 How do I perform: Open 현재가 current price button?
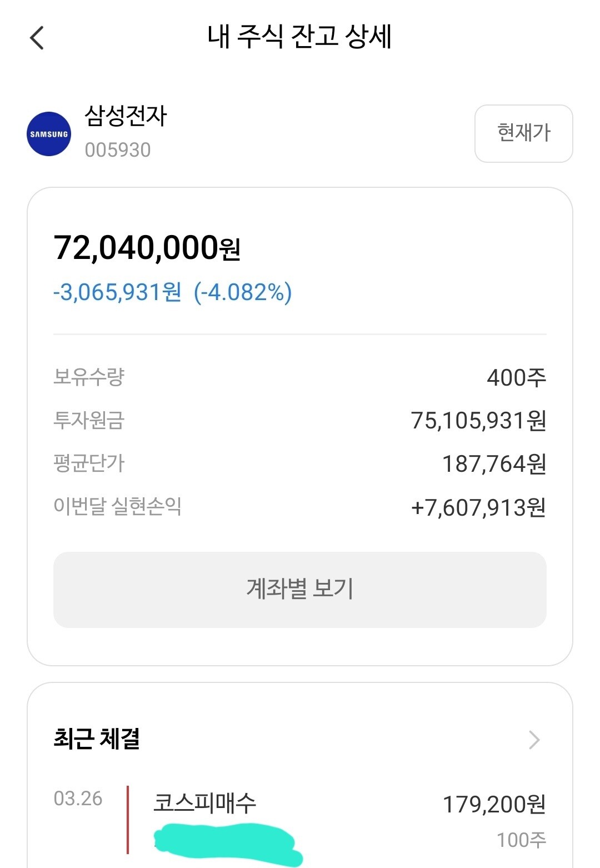[523, 133]
